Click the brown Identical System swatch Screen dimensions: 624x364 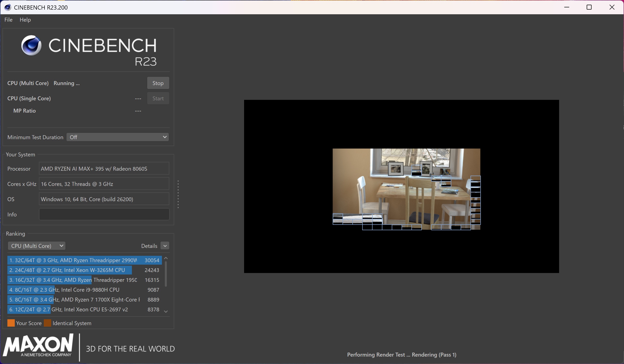[x=47, y=323]
